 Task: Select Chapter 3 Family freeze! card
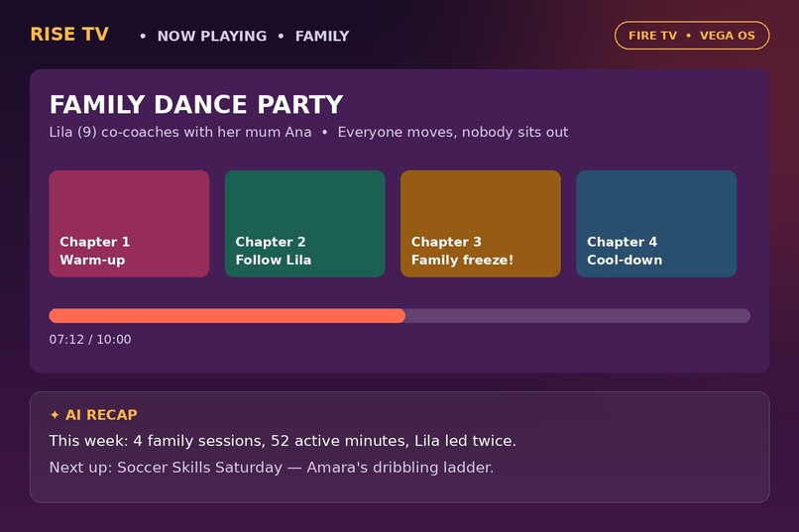pos(481,224)
